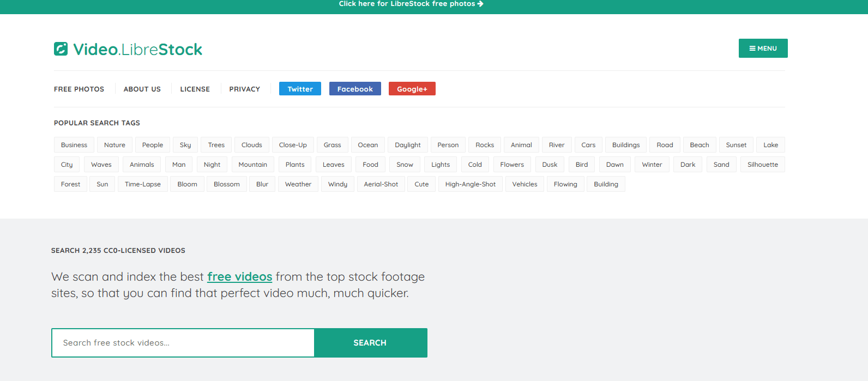Click the blue Twitter button
Viewport: 868px width, 381px height.
[x=300, y=89]
